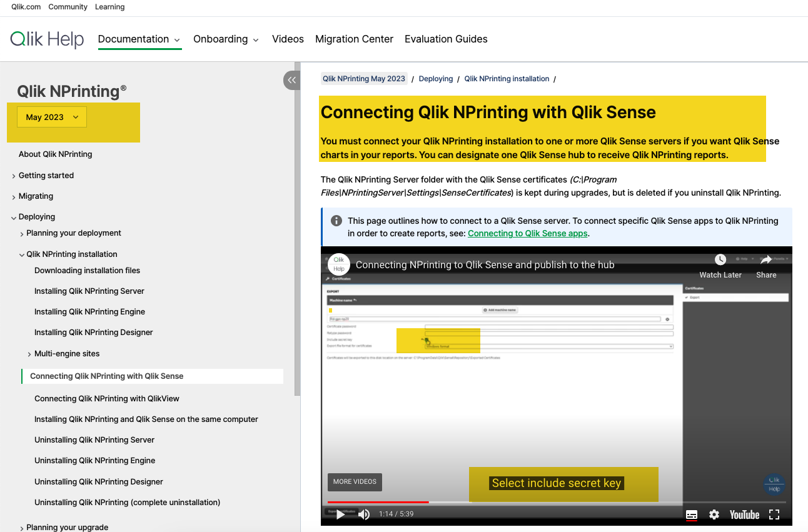Collapse the Deploying section

click(14, 218)
